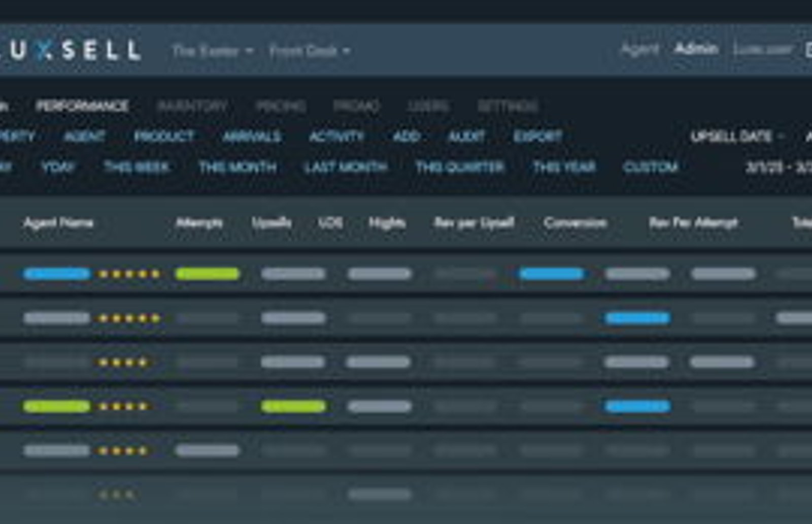Filter by This Week
Screen dimensions: 812x524
pyautogui.click(x=137, y=167)
